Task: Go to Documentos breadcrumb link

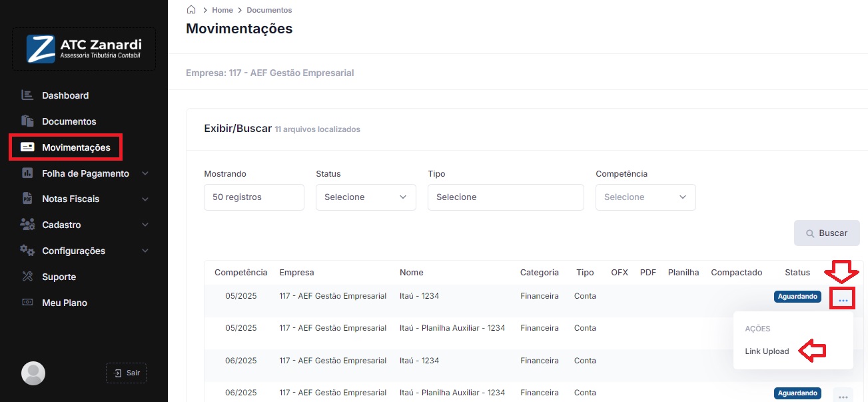Action: click(x=269, y=10)
